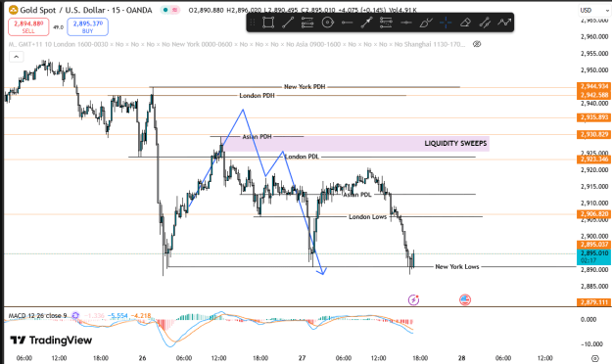Select the LIQUIDITY SWEEPS purple rectangle
612x364 pixels.
pyautogui.click(x=355, y=144)
